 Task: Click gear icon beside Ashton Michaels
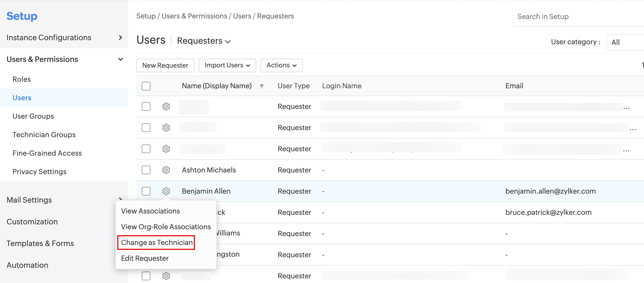pyautogui.click(x=166, y=170)
